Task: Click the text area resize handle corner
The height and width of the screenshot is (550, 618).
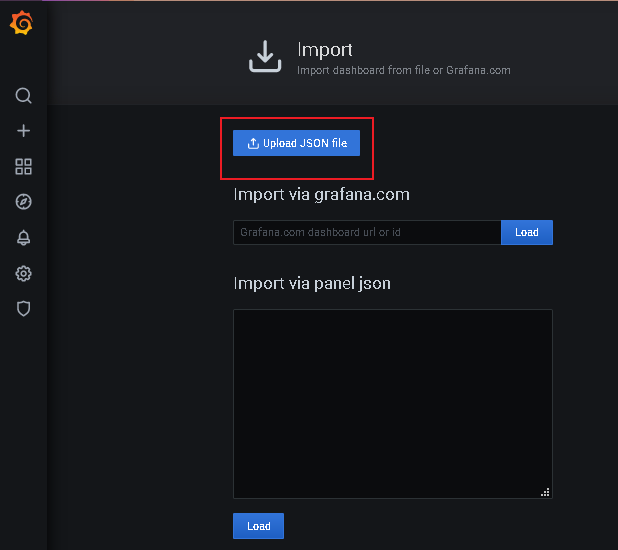Action: coord(545,492)
